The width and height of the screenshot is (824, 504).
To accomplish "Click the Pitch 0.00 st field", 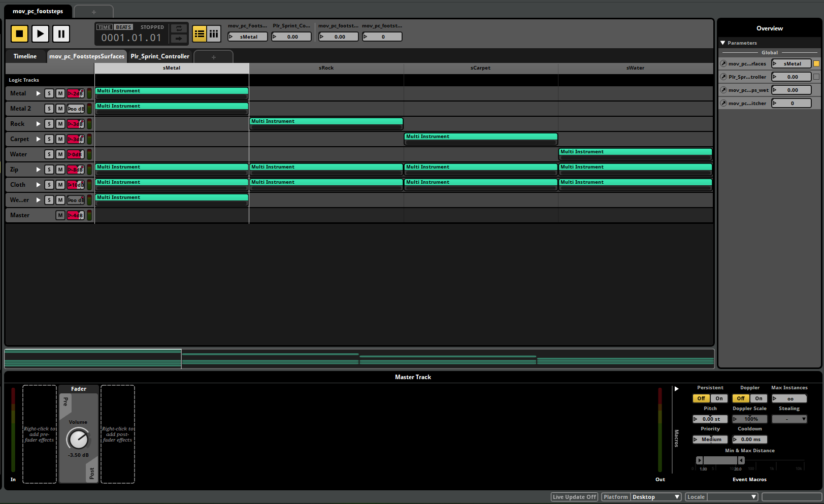I will [710, 419].
